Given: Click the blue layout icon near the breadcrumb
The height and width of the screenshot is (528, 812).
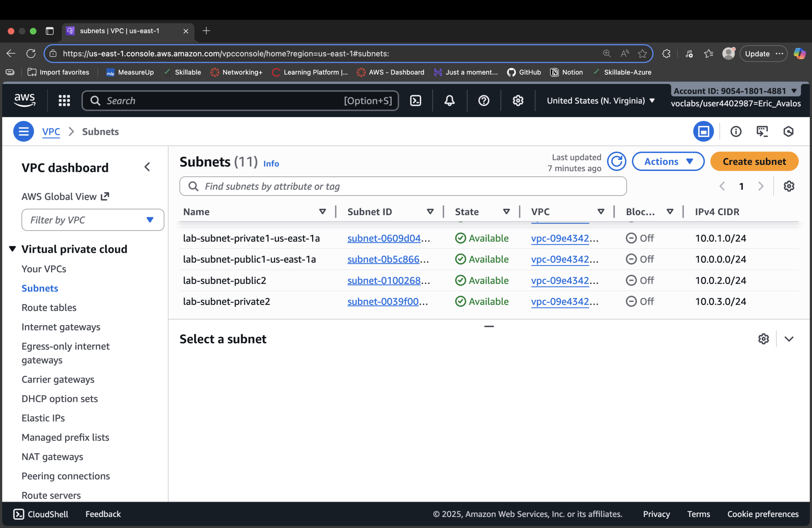Looking at the screenshot, I should pyautogui.click(x=704, y=131).
